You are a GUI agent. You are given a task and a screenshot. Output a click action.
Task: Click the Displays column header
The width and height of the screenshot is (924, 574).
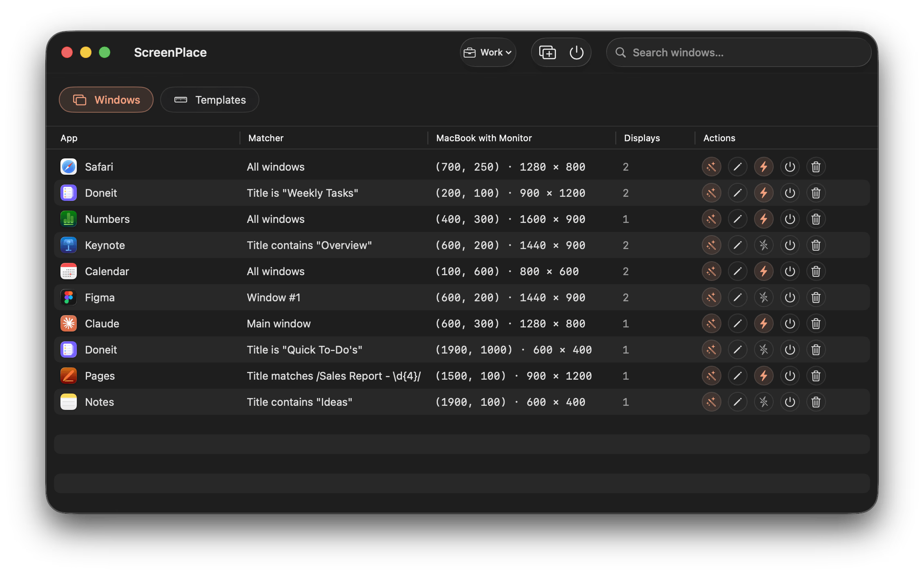642,138
